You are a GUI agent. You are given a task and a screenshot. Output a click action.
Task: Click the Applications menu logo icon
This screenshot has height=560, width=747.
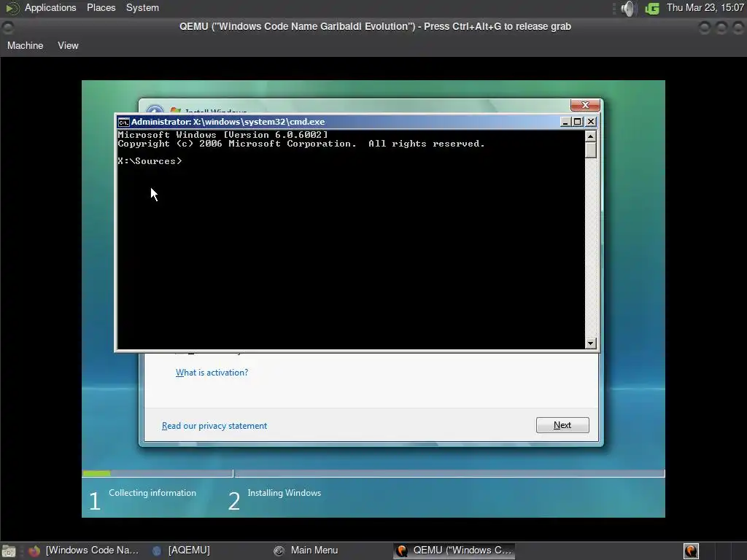[12, 8]
